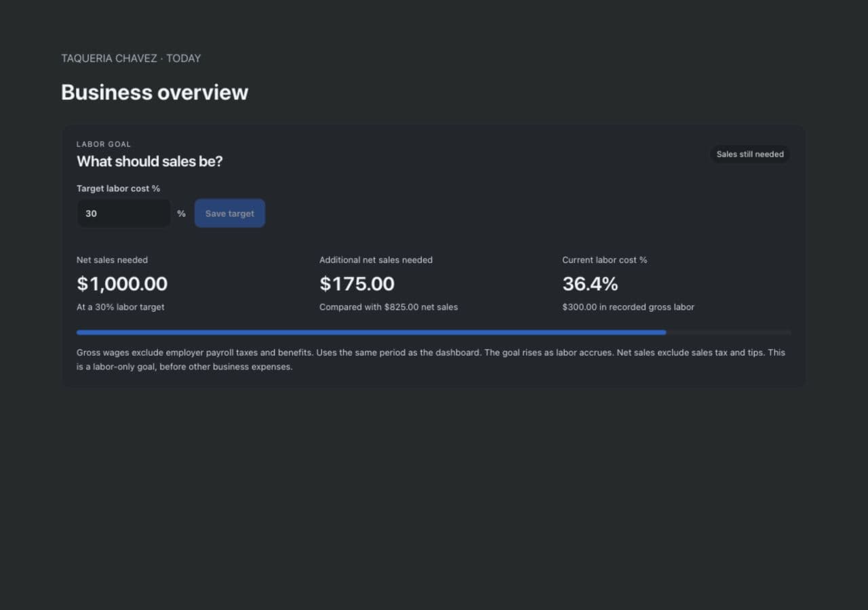
Task: Click the 'At a 30% labor target' text
Action: click(x=120, y=307)
